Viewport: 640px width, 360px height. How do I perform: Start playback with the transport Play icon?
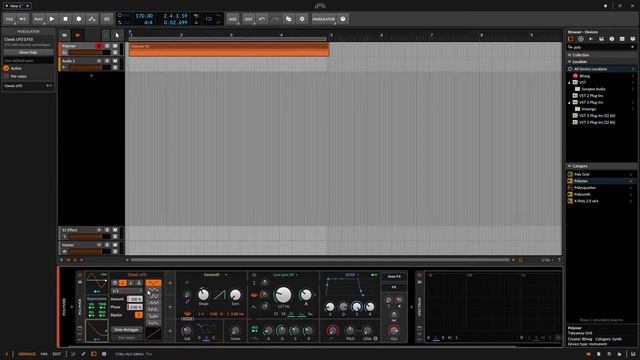(52, 19)
